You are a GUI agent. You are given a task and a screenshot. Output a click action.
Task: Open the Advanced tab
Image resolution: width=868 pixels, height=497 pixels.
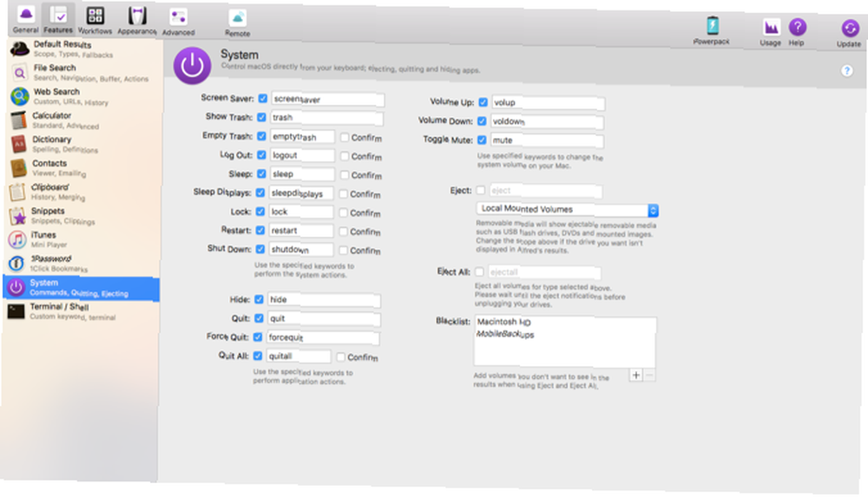[178, 23]
